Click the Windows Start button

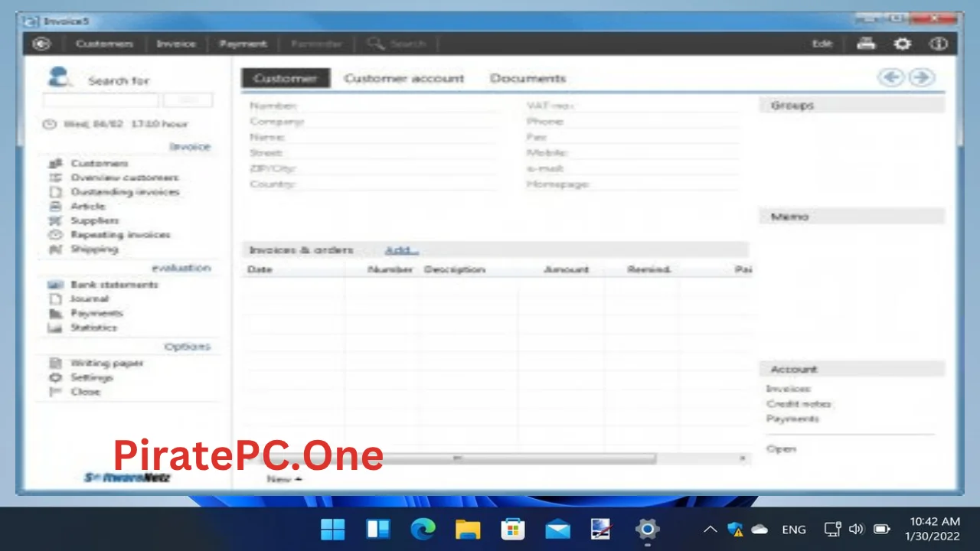332,529
